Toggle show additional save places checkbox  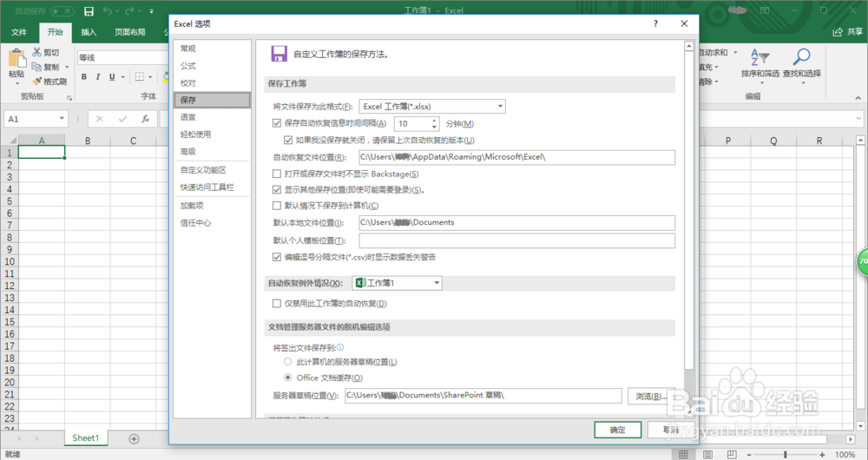[x=277, y=190]
